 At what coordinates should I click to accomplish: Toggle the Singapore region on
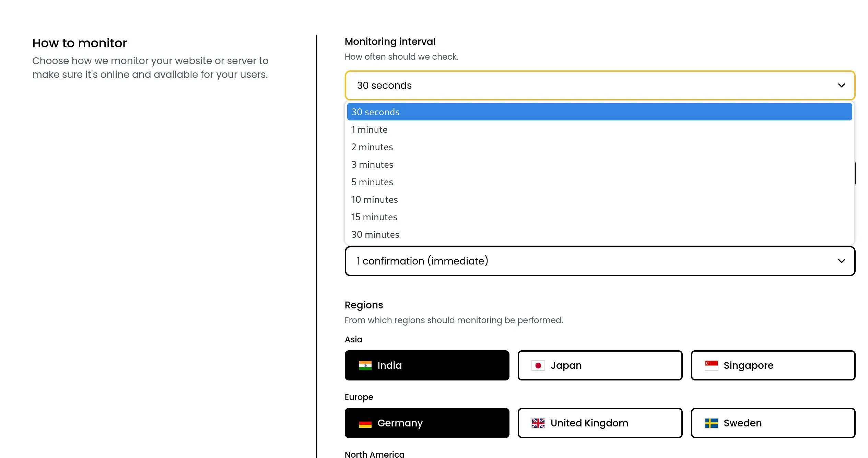tap(773, 365)
